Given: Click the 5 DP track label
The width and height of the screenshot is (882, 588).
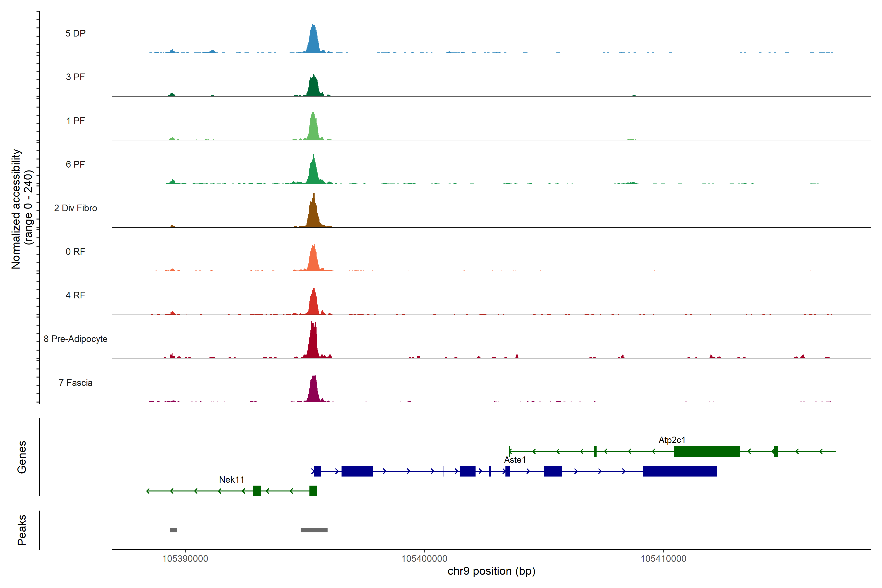Looking at the screenshot, I should (x=75, y=33).
